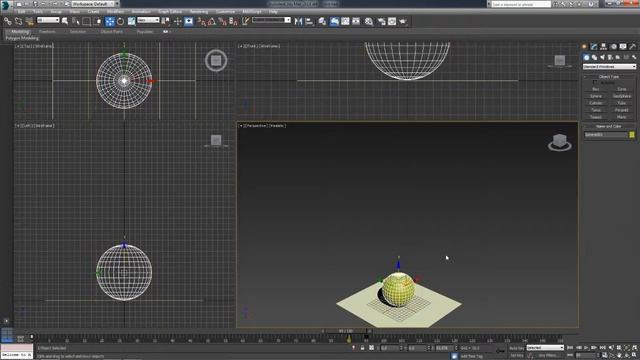
Task: Click the object name input field
Action: tap(606, 135)
